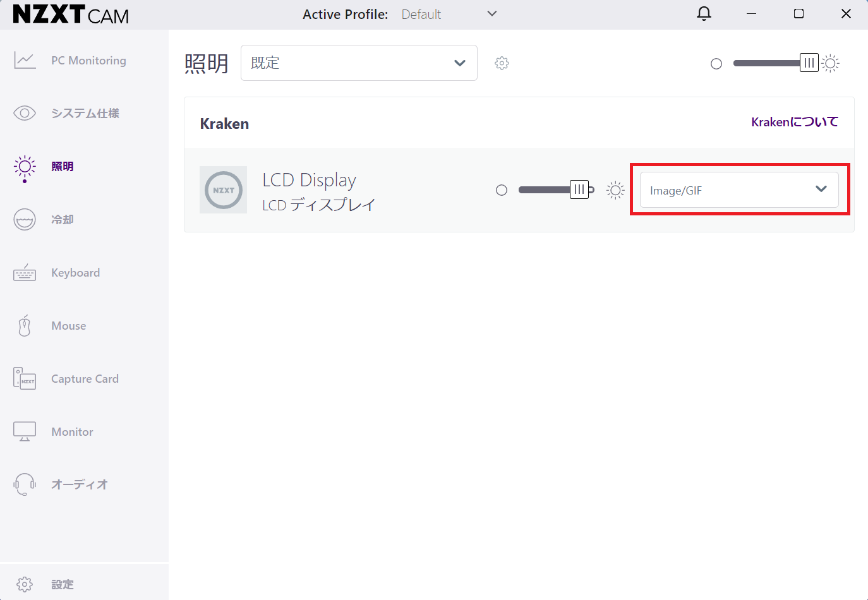Click the Mouse icon in sidebar
The height and width of the screenshot is (600, 868).
25,325
